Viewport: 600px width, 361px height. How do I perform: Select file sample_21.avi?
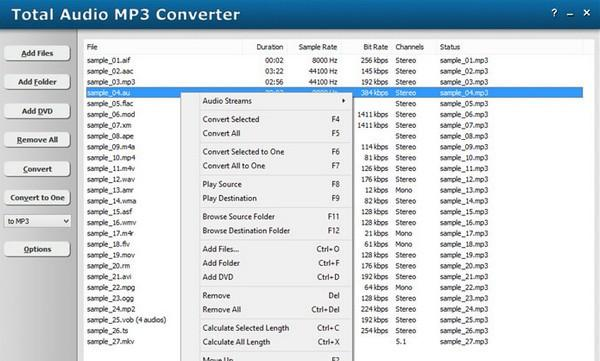109,276
